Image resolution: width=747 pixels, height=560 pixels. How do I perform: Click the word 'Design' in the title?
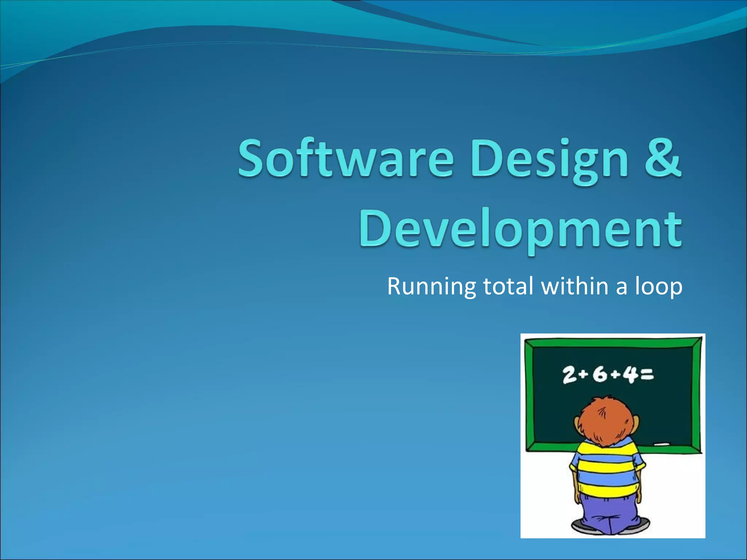(x=549, y=160)
